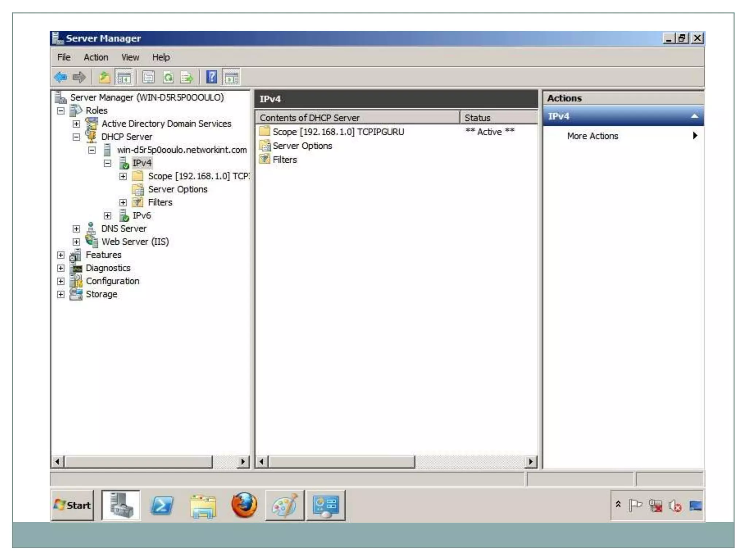The image size is (747, 560).
Task: Expand the Web Server (IIS) node
Action: click(76, 242)
